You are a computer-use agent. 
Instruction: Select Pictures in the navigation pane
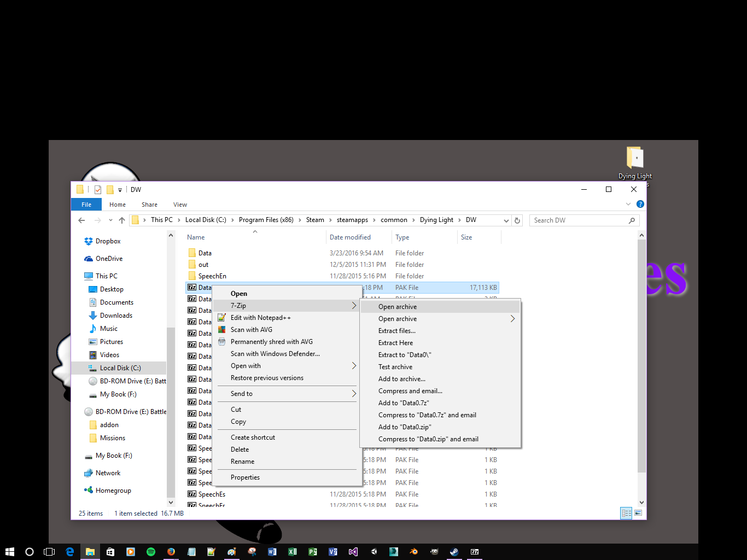click(x=106, y=342)
